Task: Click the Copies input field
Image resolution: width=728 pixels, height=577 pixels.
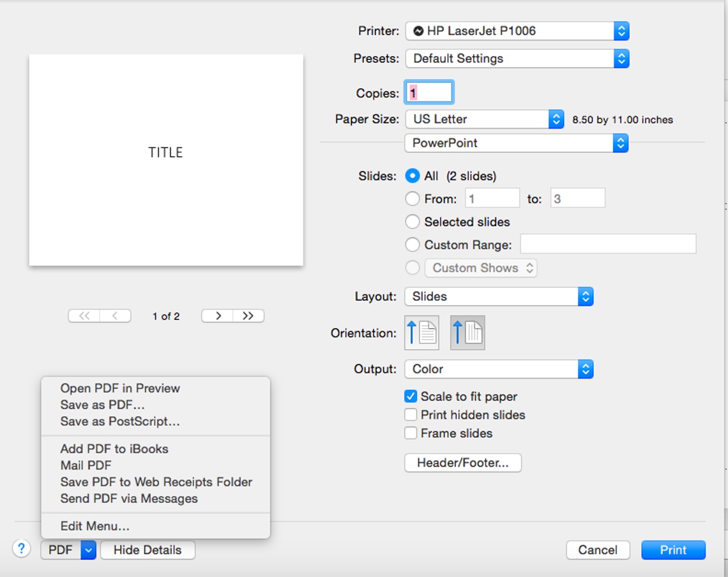Action: (x=429, y=93)
